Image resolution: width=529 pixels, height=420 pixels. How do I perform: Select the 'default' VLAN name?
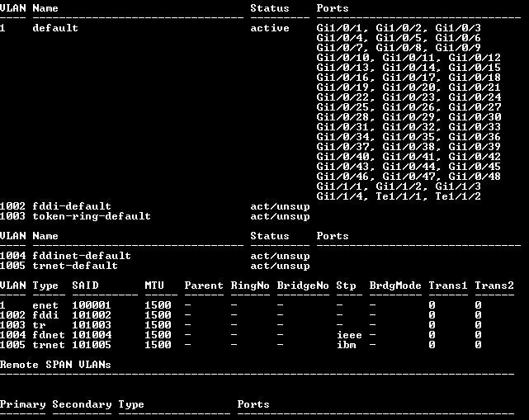(55, 28)
